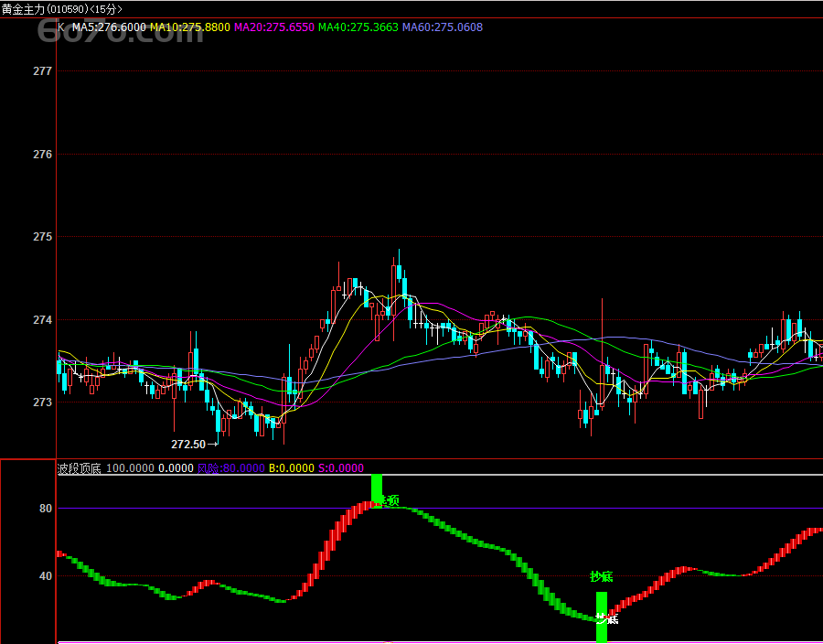This screenshot has width=823, height=644.
Task: Open the 波段顶底 indicator name
Action: pos(80,468)
